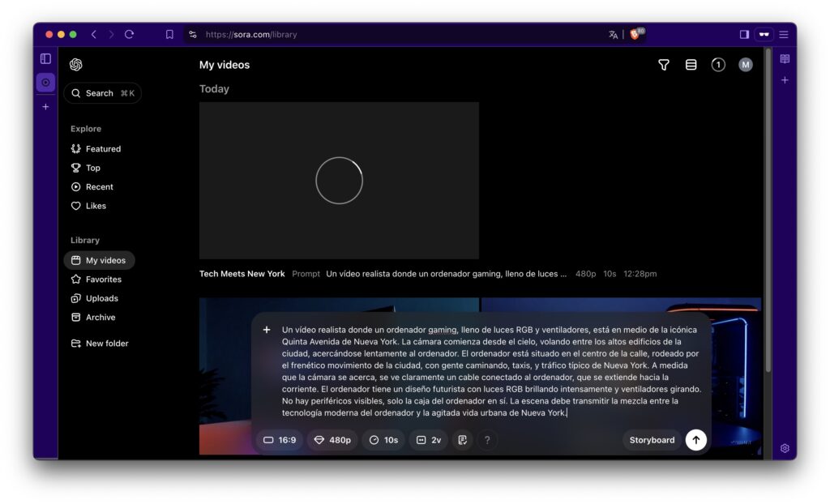Open Favorites in Library

(96, 280)
